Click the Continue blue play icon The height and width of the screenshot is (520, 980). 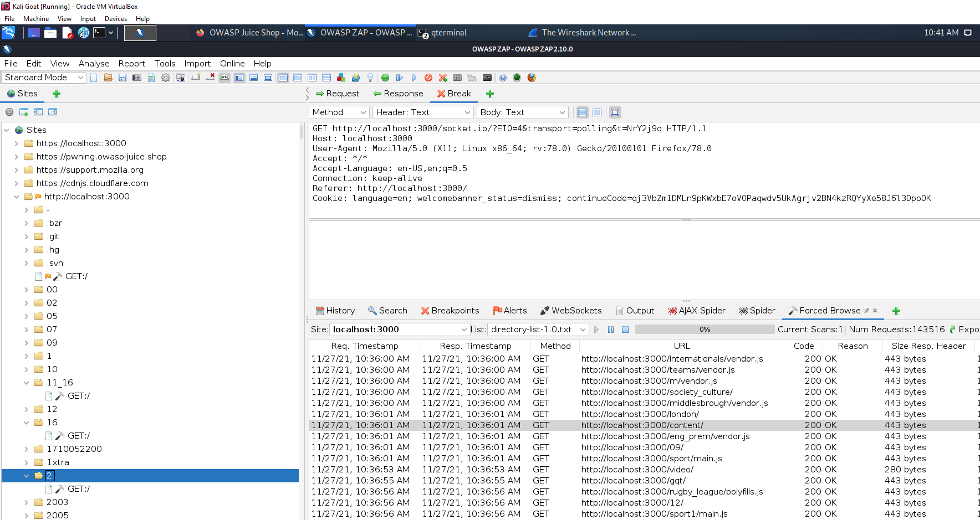414,78
